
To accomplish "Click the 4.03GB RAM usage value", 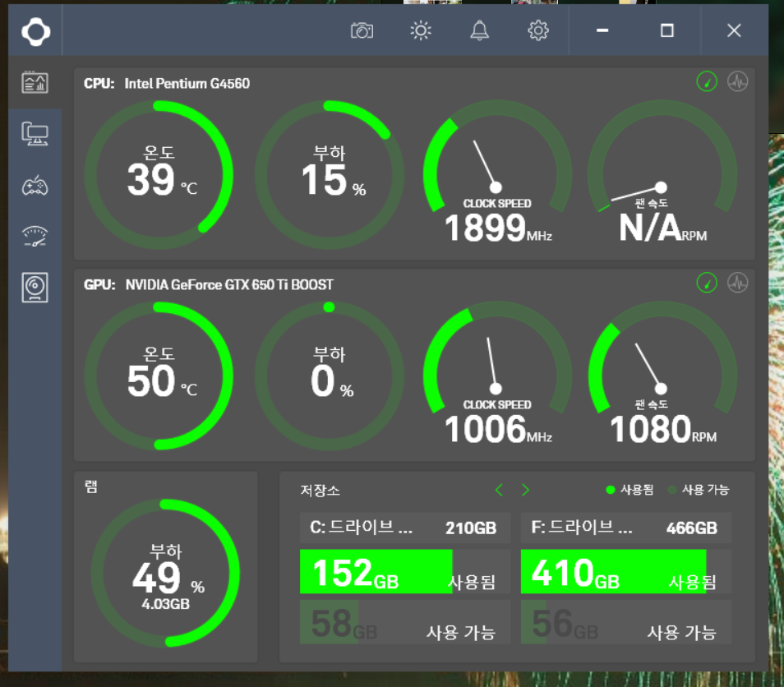I will [165, 604].
